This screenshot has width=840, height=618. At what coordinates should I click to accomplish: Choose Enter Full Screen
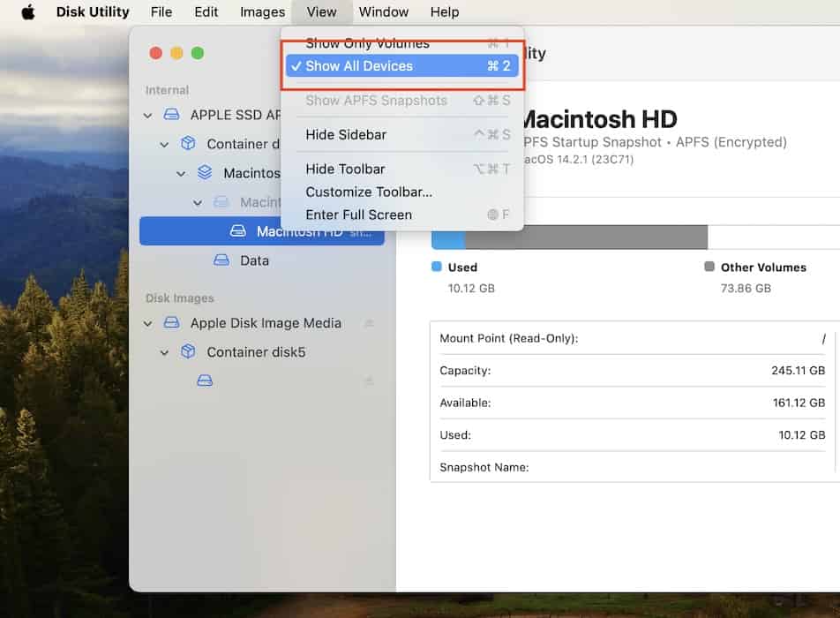click(358, 215)
